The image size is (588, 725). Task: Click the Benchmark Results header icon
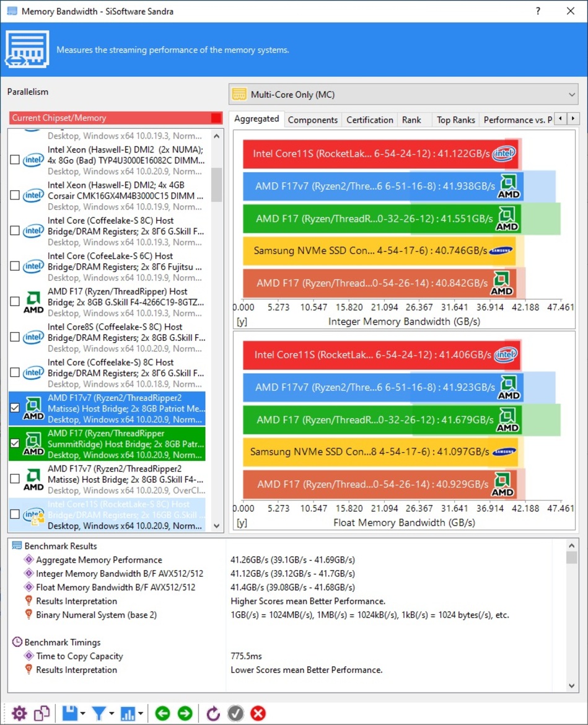pyautogui.click(x=17, y=545)
